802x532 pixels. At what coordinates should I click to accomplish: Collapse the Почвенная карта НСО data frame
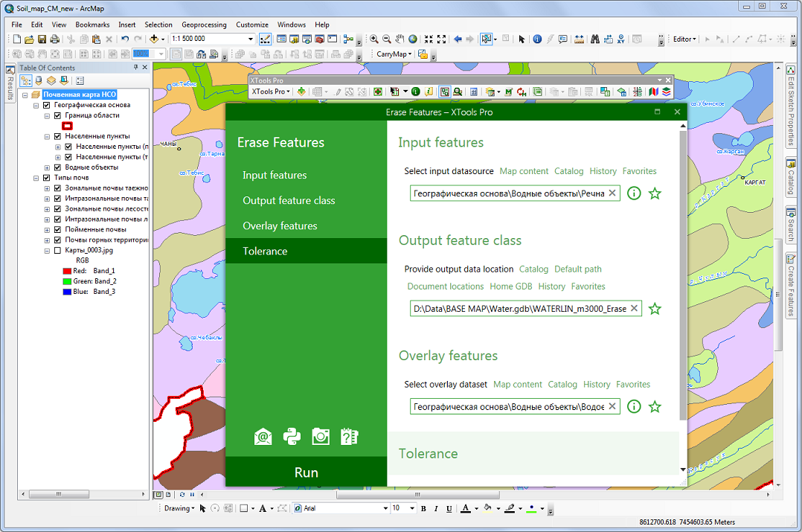[25, 94]
